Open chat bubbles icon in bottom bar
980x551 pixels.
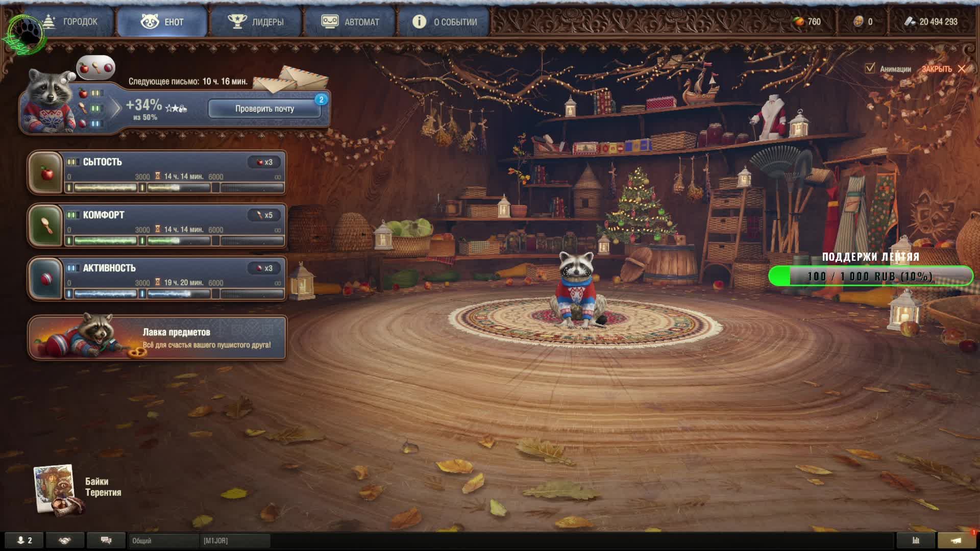tap(106, 540)
